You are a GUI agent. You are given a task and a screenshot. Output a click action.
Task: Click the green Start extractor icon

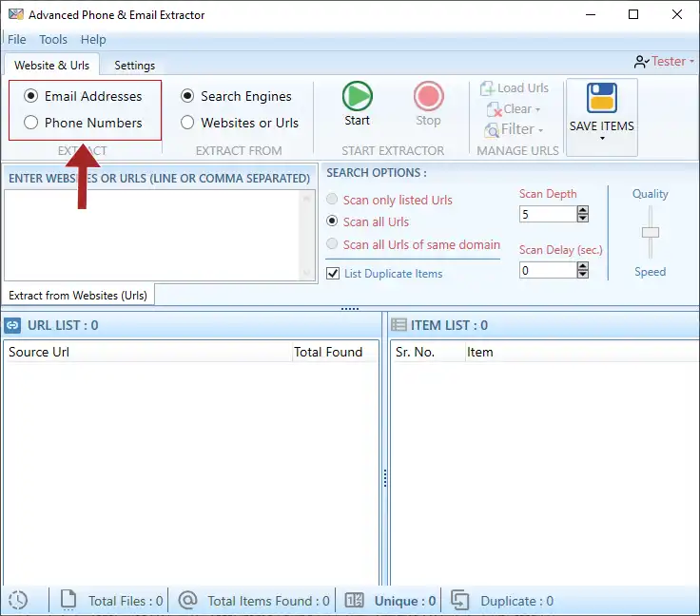pyautogui.click(x=358, y=96)
